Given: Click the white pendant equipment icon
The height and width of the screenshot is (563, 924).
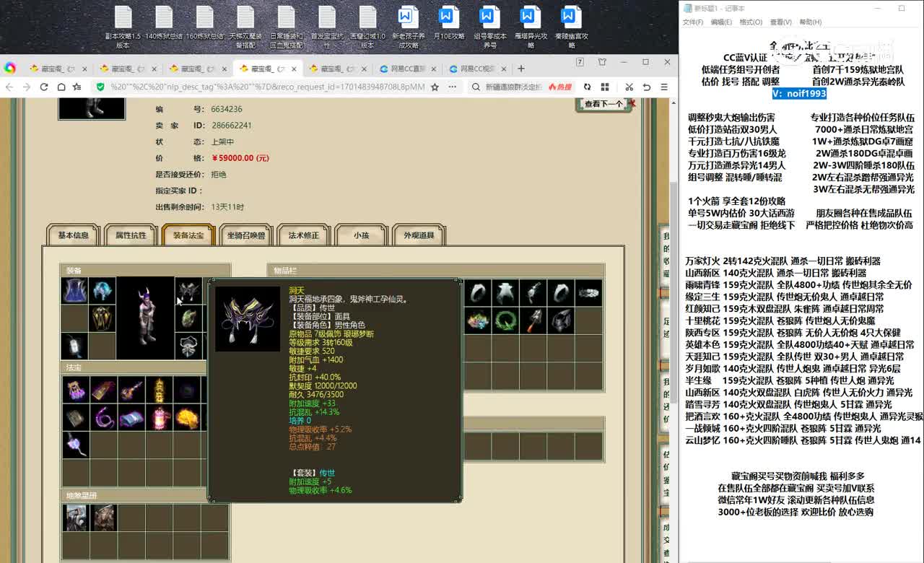Looking at the screenshot, I should click(74, 346).
